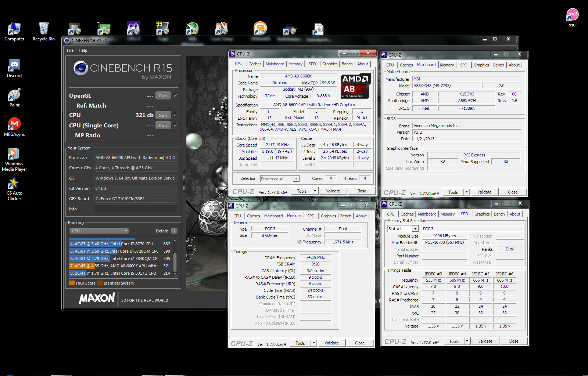The width and height of the screenshot is (588, 376).
Task: Click the NB Frequency value 1671.5 MHz
Action: [343, 242]
